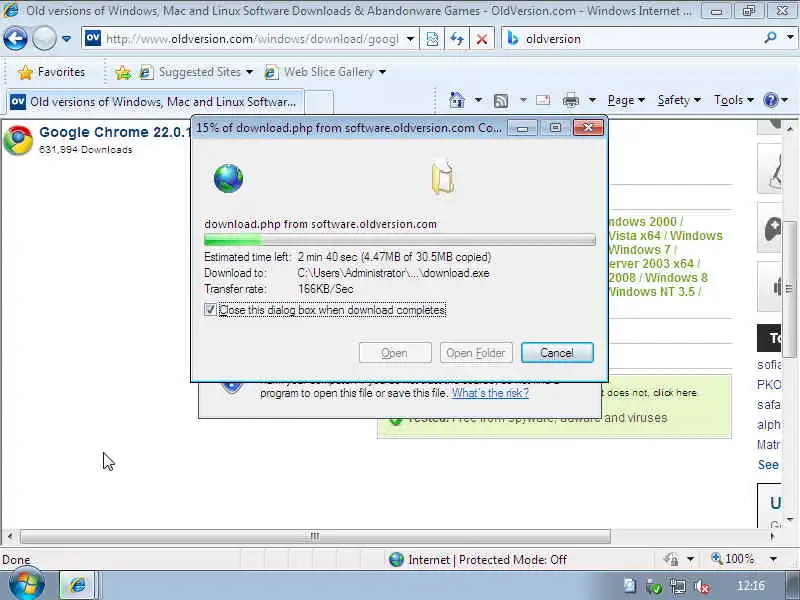Click the Google Chrome 22.0 page heading
Image resolution: width=800 pixels, height=600 pixels.
click(x=114, y=132)
